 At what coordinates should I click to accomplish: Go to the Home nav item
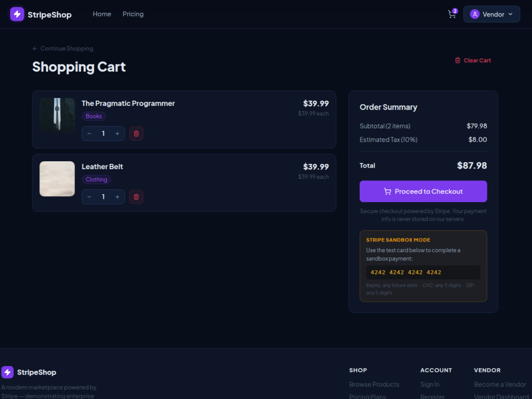(x=102, y=14)
